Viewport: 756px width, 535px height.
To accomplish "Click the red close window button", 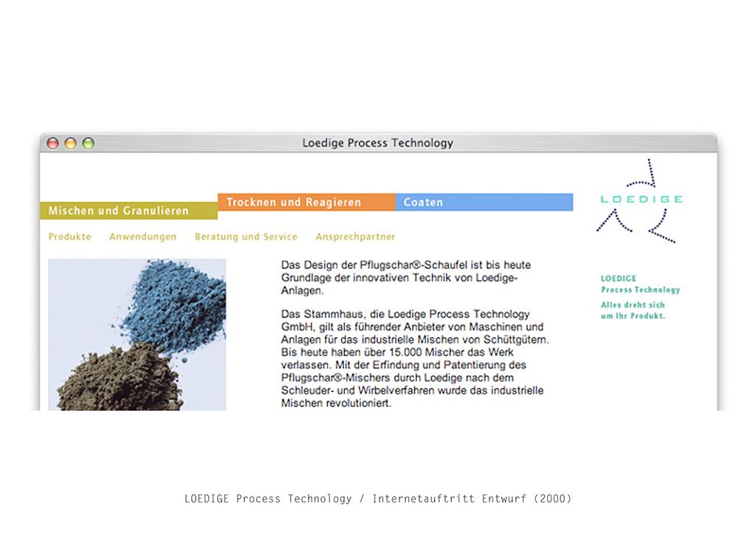I will 53,143.
